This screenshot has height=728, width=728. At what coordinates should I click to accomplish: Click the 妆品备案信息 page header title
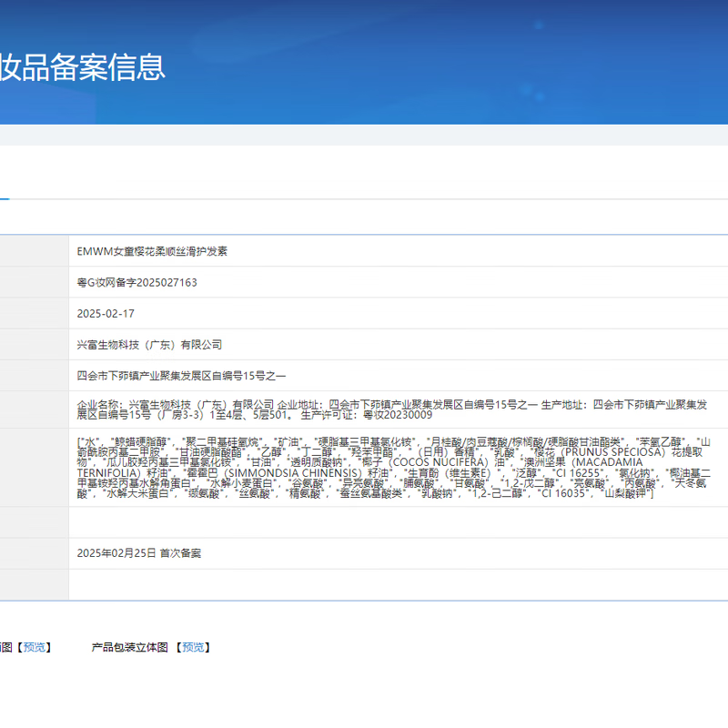(82, 66)
